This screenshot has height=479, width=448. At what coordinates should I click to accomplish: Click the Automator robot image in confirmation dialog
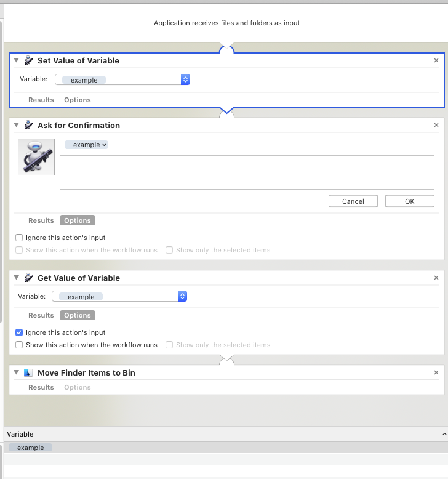pos(36,157)
